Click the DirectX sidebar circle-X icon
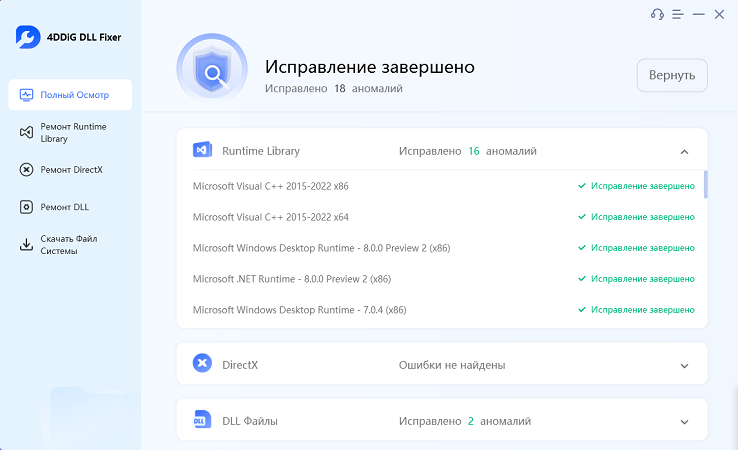Screen dimensions: 738x450 tap(26, 169)
